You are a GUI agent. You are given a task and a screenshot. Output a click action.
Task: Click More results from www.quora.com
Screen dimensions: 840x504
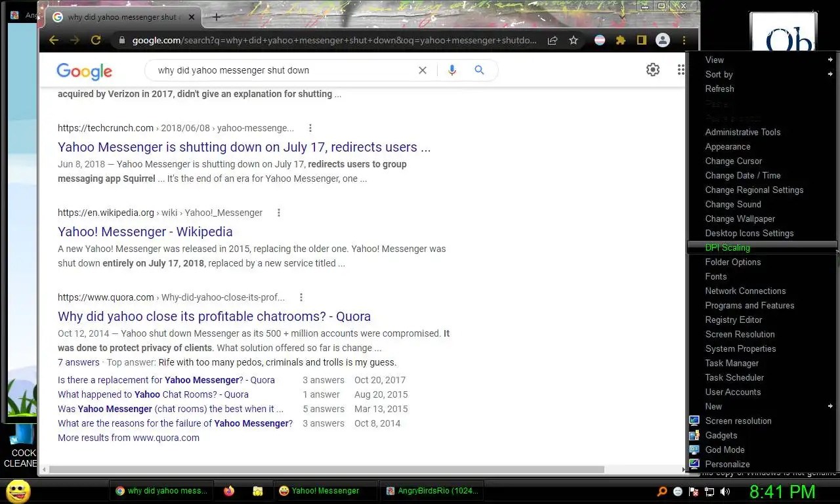(129, 438)
